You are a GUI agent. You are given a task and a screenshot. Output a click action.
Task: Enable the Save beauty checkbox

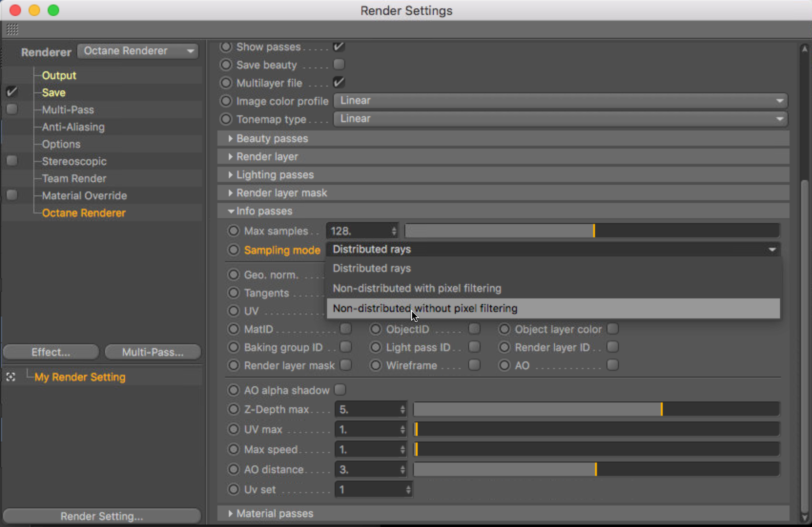[x=338, y=64]
